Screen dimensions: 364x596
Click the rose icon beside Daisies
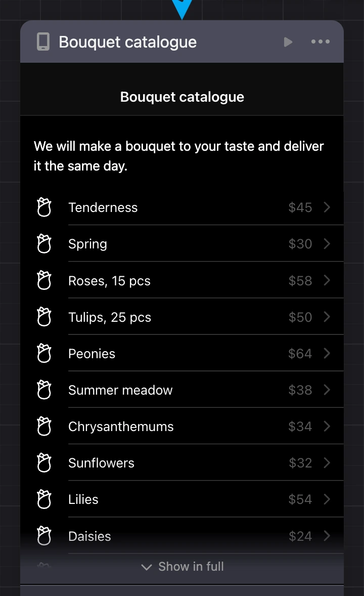[x=44, y=536]
